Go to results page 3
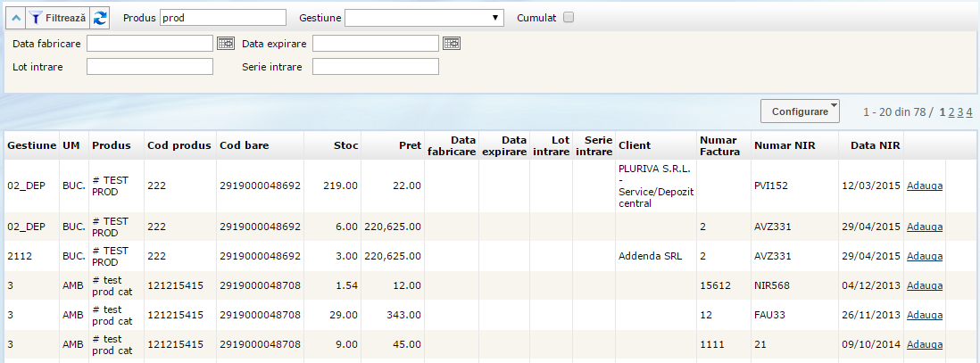The height and width of the screenshot is (363, 980). pos(959,111)
